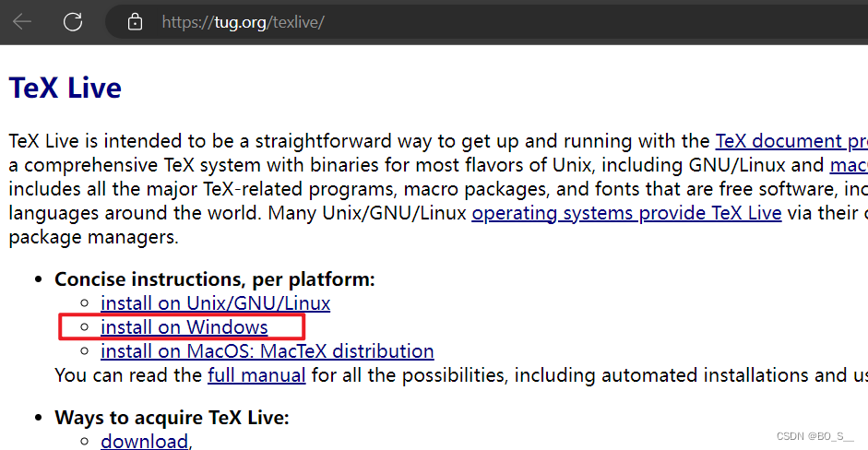The image size is (868, 450).
Task: Click hollow bullet before 'download'
Action: click(84, 442)
